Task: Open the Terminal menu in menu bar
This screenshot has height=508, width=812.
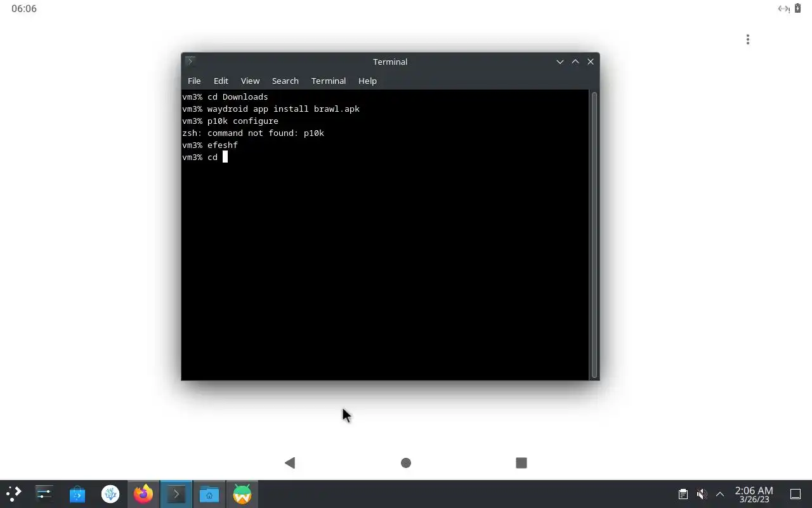Action: [x=328, y=81]
